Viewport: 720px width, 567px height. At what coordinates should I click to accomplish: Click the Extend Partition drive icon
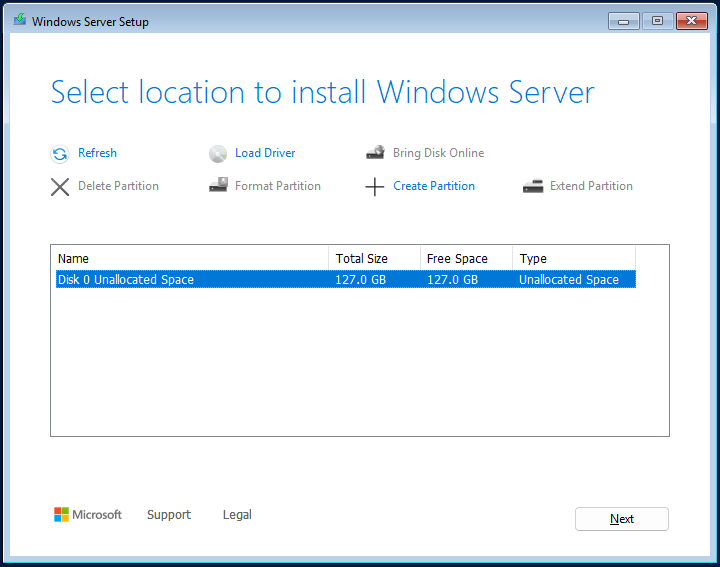[533, 186]
